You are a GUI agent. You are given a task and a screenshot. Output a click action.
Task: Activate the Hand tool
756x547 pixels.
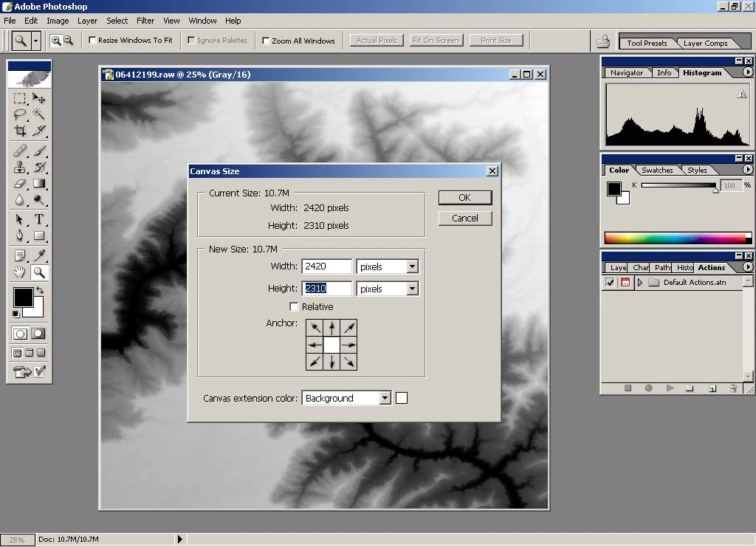[20, 272]
